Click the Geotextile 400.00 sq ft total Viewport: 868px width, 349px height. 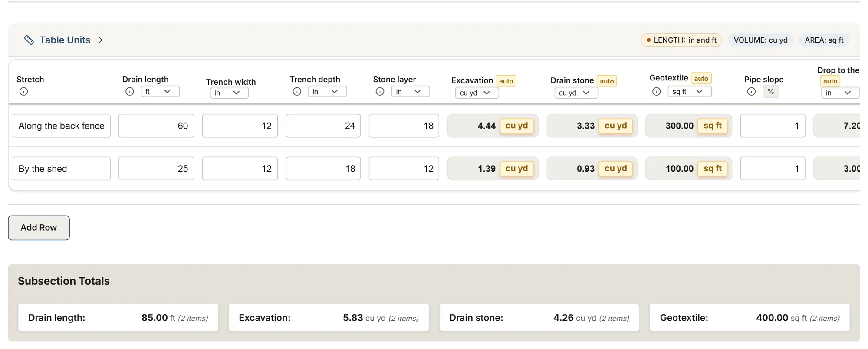pyautogui.click(x=750, y=318)
